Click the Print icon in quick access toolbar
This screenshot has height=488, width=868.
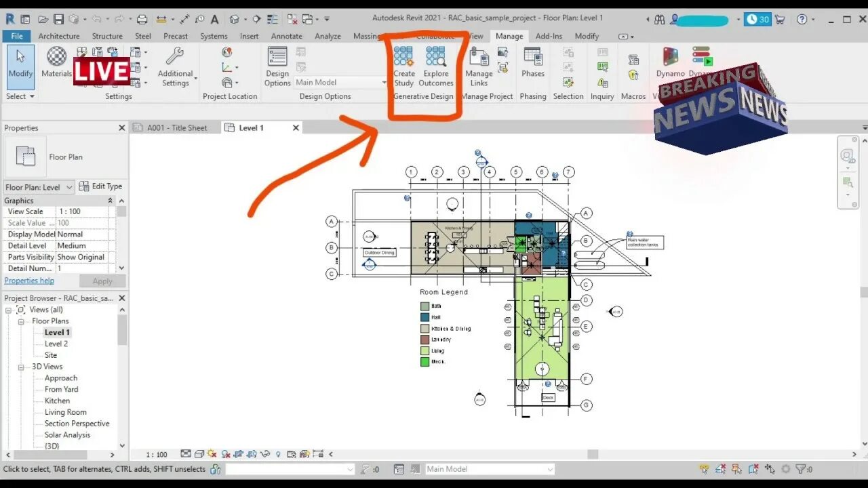click(142, 19)
